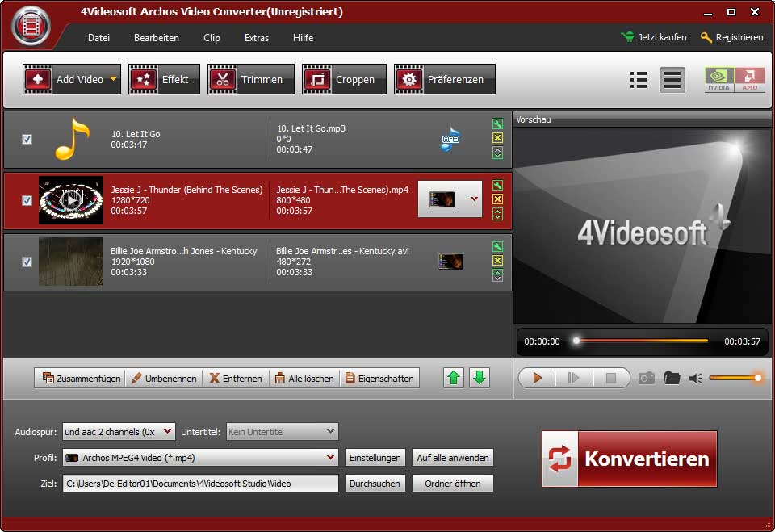Open the Bearbeiten menu
775x532 pixels.
[x=157, y=38]
